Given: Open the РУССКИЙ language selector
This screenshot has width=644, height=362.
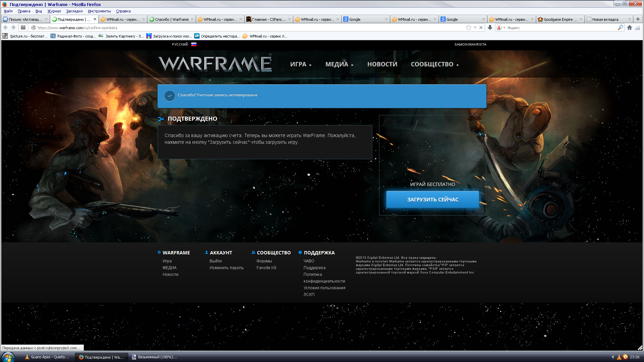Looking at the screenshot, I should click(x=180, y=44).
